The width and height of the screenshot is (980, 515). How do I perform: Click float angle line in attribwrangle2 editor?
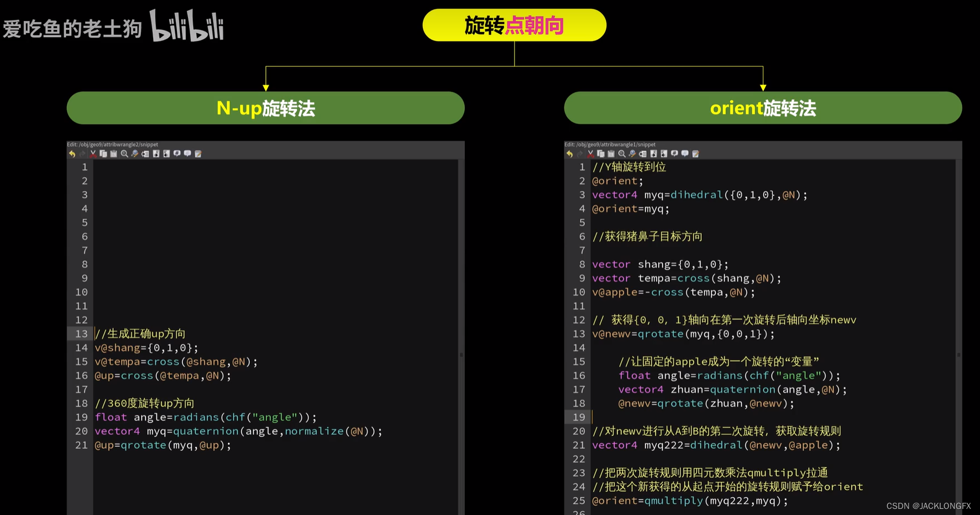206,417
